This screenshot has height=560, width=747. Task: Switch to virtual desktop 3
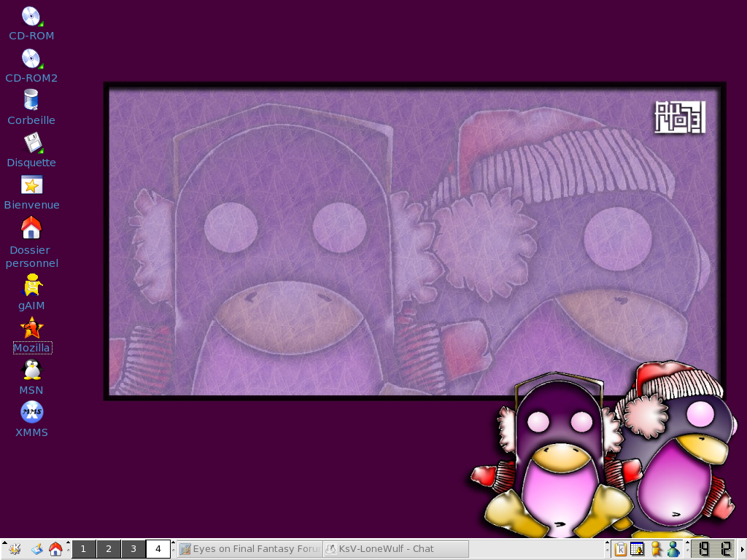pyautogui.click(x=133, y=549)
